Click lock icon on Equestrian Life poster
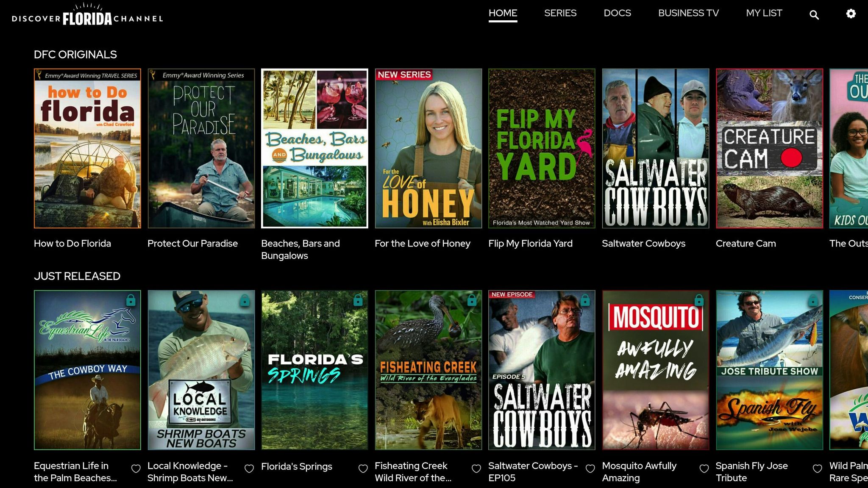 pyautogui.click(x=131, y=300)
